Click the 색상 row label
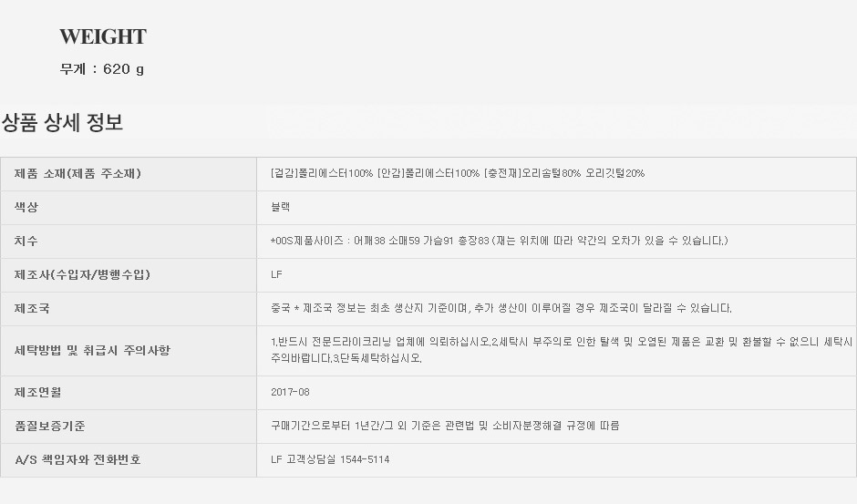The image size is (857, 504). coord(26,207)
